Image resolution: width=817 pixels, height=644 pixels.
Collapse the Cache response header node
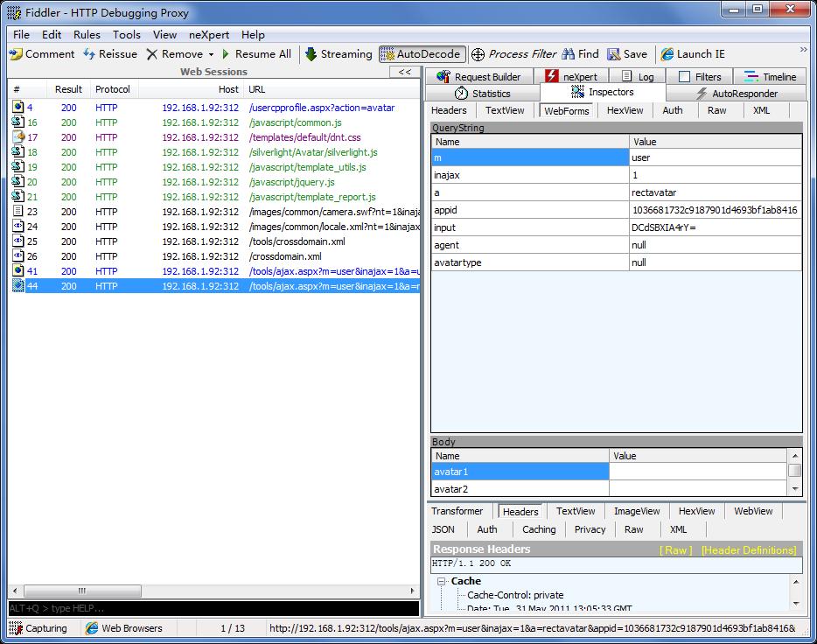[443, 581]
